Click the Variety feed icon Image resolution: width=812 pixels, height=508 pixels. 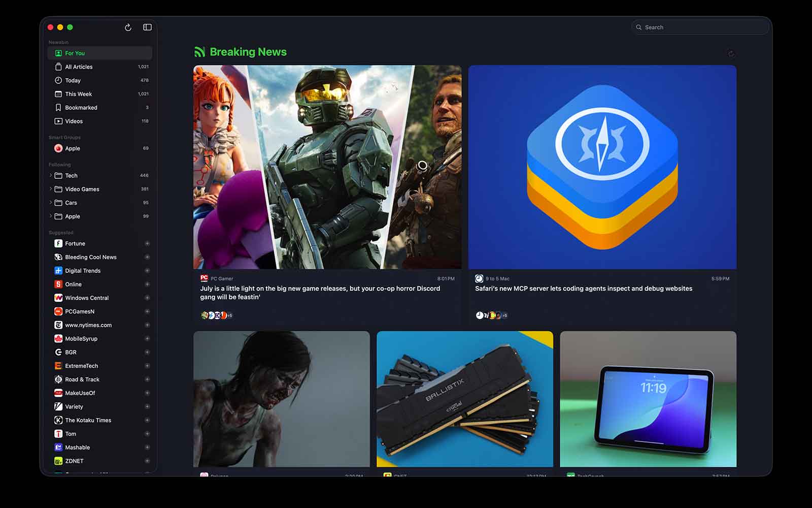tap(58, 406)
